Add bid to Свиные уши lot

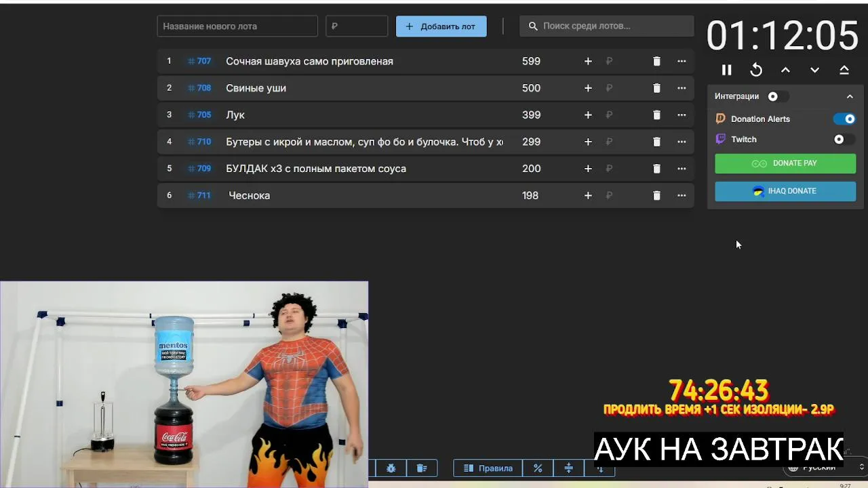coord(588,88)
